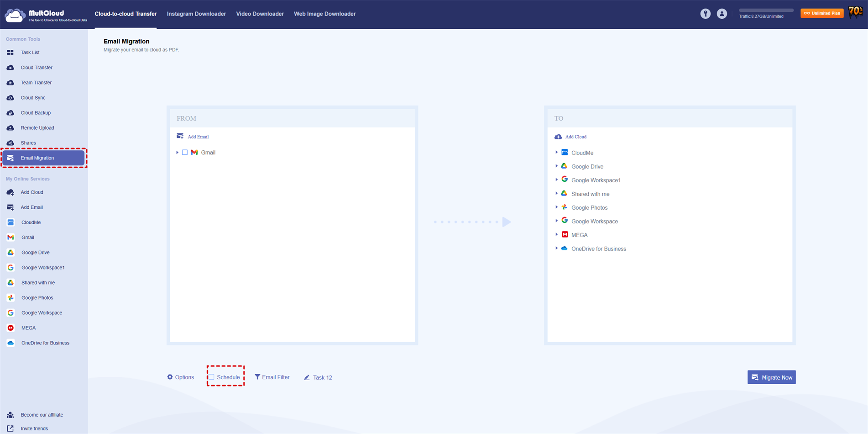Click the traffic usage progress bar
868x434 pixels.
click(766, 10)
